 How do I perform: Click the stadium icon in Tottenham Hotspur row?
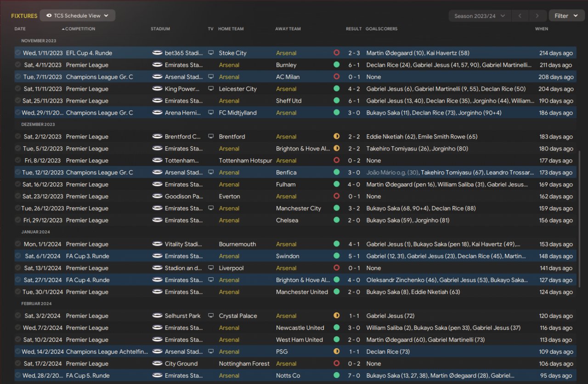click(x=157, y=160)
